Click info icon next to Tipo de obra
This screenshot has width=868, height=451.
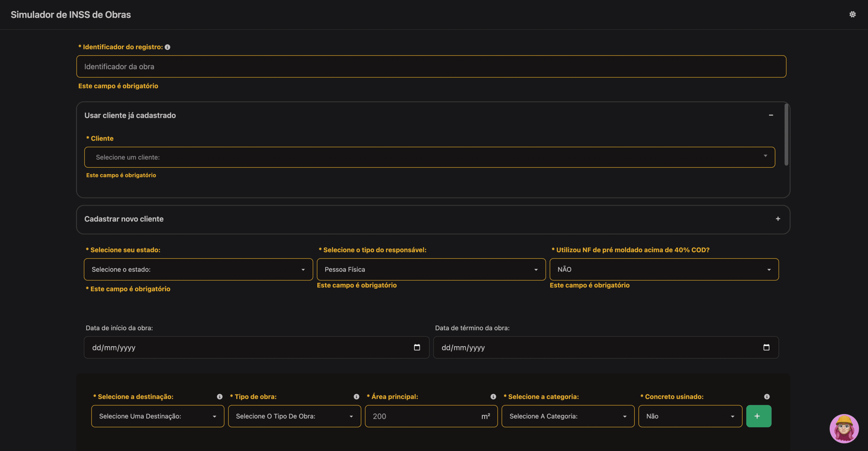(x=356, y=396)
